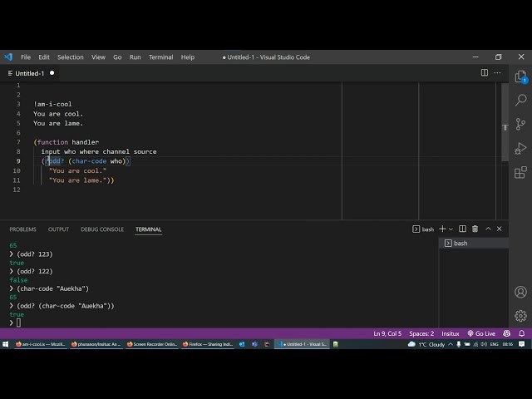
Task: Select the TERMINAL panel tab
Action: [148, 229]
